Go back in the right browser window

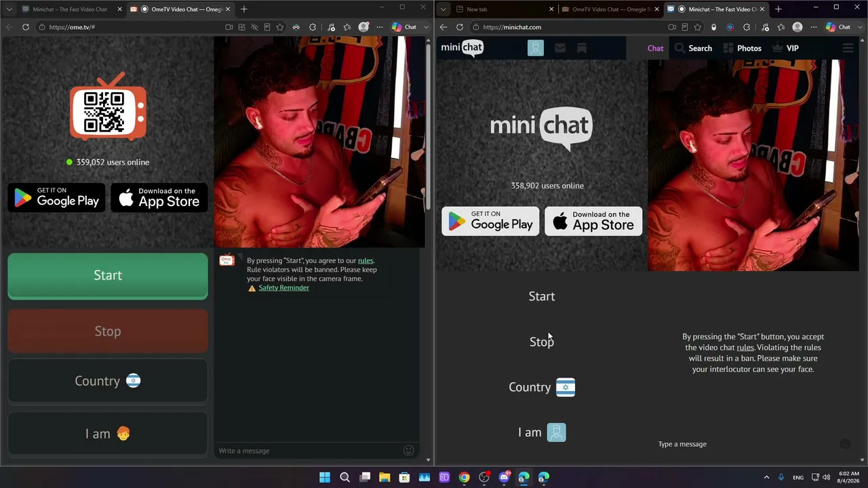pyautogui.click(x=443, y=27)
